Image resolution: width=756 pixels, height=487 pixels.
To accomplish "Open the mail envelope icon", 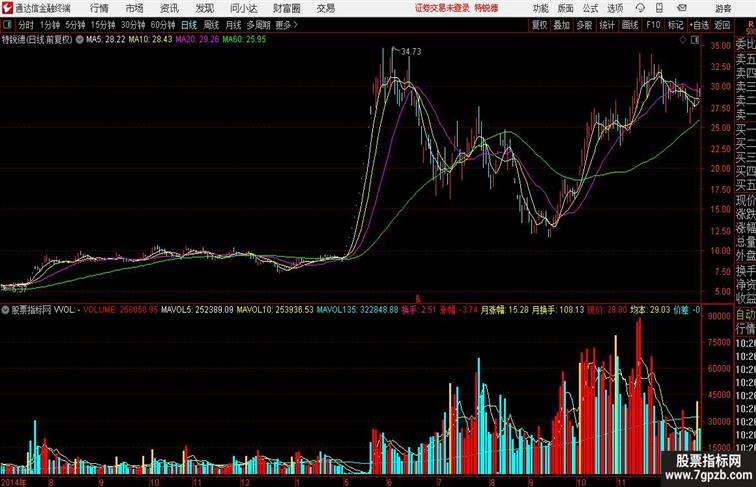I will [x=682, y=8].
